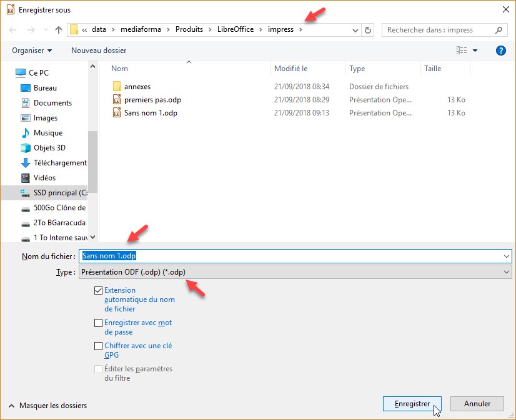
Task: Select the premiers pas.odp file icon
Action: pyautogui.click(x=117, y=100)
